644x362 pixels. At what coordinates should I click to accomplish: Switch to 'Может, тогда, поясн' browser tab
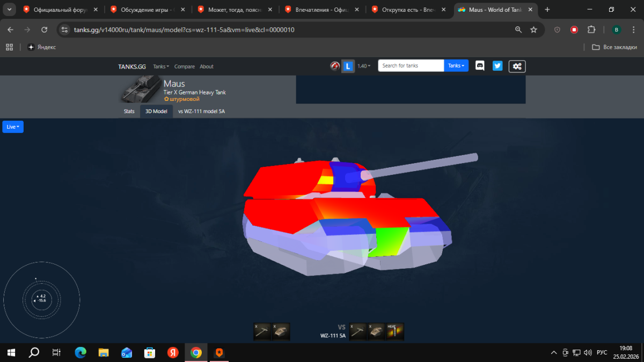point(236,10)
